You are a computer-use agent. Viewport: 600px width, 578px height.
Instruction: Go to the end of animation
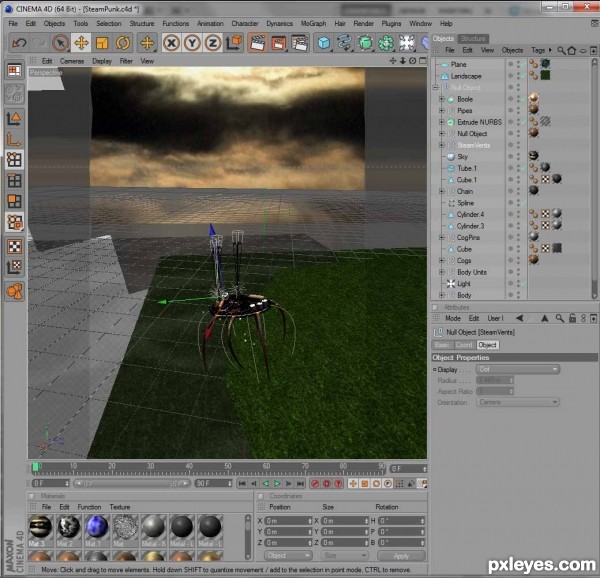(x=300, y=484)
